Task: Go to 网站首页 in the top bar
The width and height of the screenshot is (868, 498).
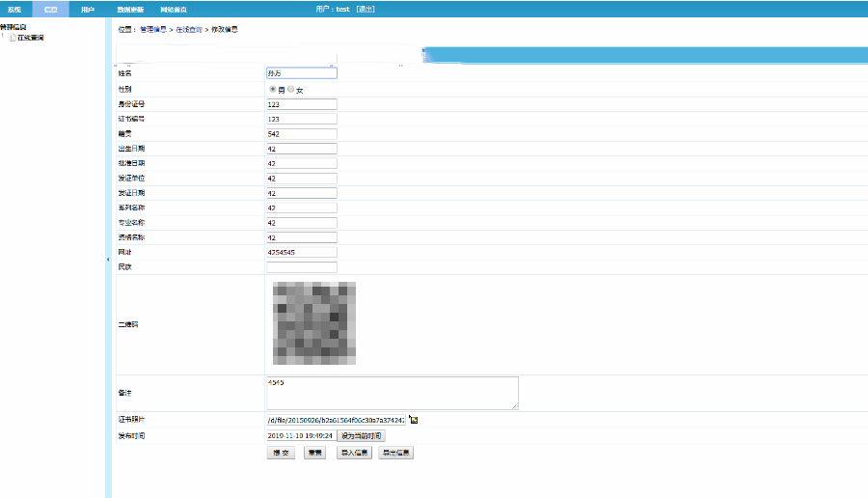Action: [x=174, y=9]
